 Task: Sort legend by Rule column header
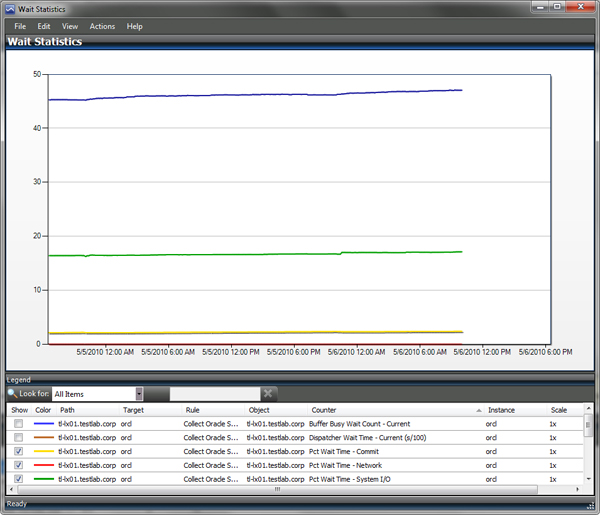[193, 410]
